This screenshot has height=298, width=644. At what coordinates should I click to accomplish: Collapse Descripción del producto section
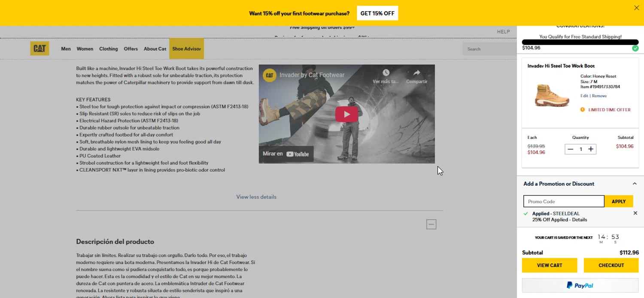[x=431, y=224]
